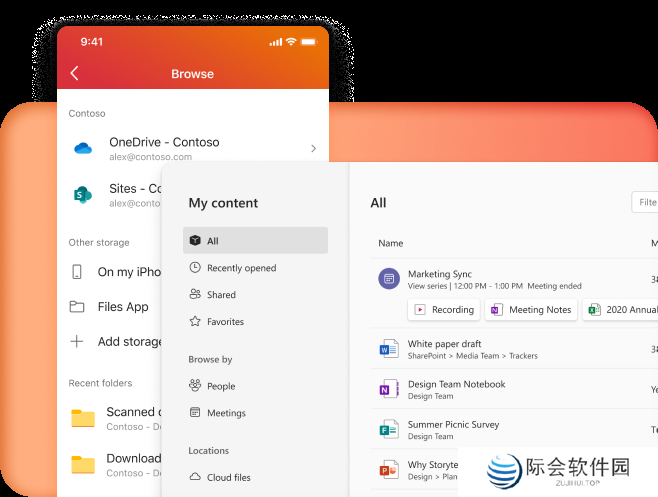
Task: Open the SharePoint Sites icon
Action: tap(83, 194)
